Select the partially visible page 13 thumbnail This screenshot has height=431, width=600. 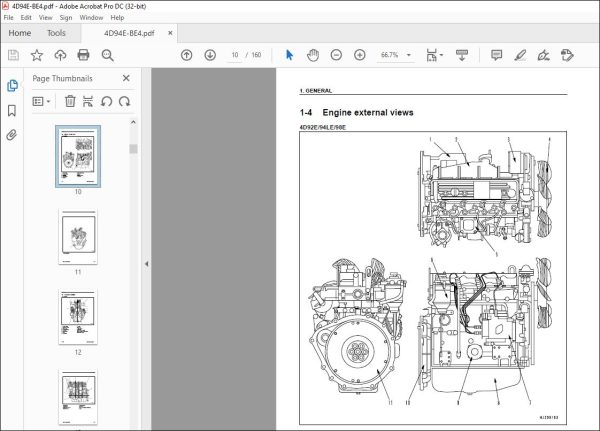tap(78, 398)
